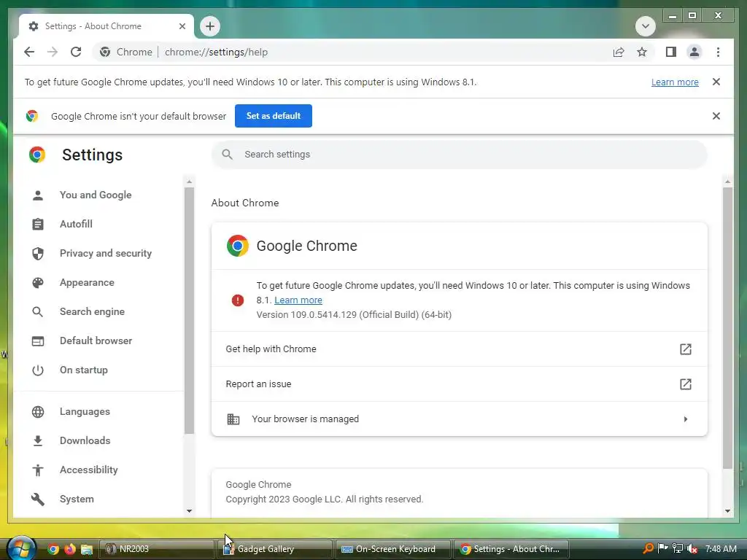
Task: Click the Chrome site info icon in address bar
Action: [x=105, y=52]
